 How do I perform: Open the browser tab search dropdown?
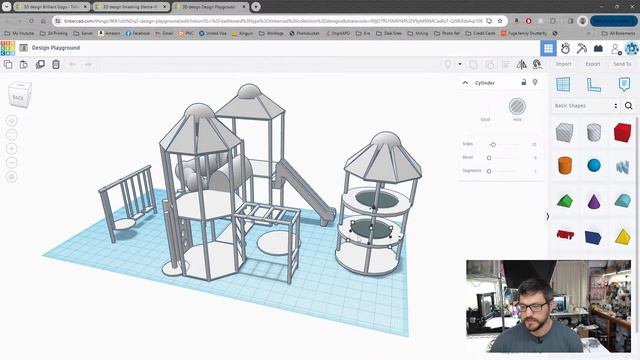[7, 7]
